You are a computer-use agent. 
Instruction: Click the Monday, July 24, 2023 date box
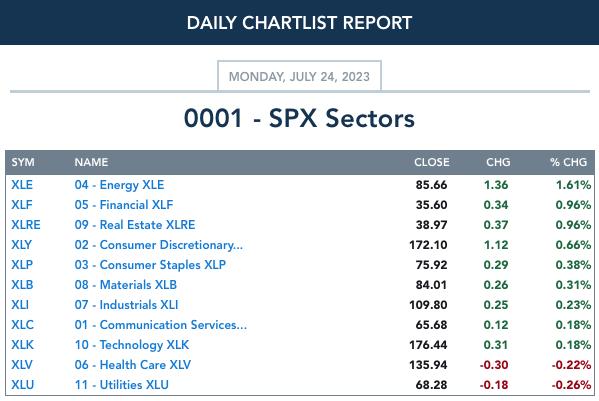click(299, 76)
